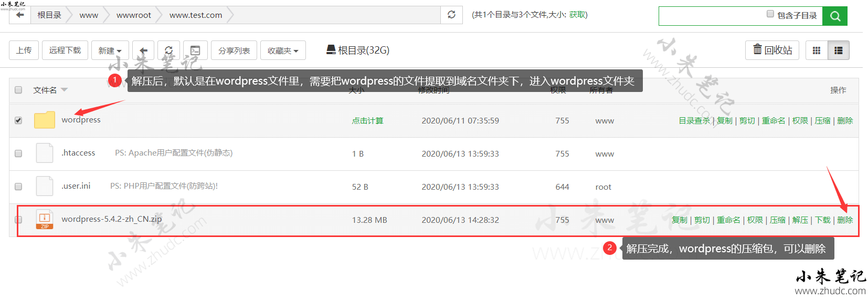Switch to list view layout
868x298 pixels.
pyautogui.click(x=838, y=50)
